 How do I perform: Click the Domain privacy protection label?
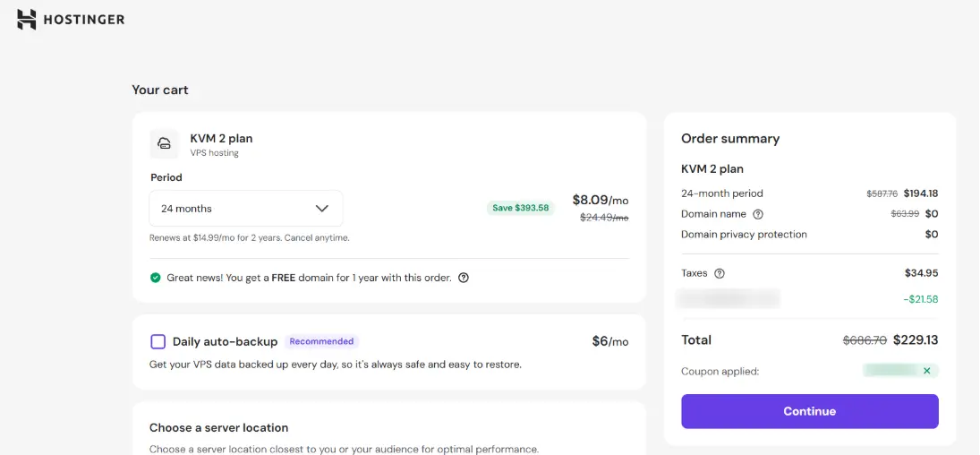[744, 235]
